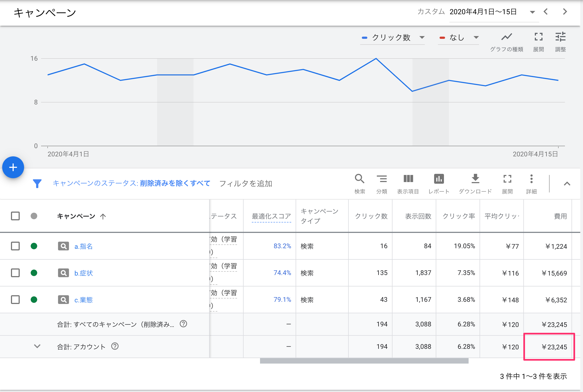Viewport: 583px width, 392px height.
Task: Open the 詳細 three-dot menu
Action: [x=531, y=179]
